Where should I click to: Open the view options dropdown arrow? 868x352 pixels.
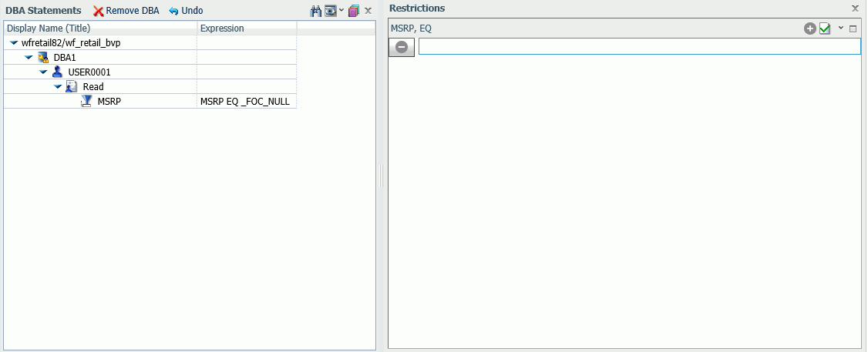[x=341, y=10]
